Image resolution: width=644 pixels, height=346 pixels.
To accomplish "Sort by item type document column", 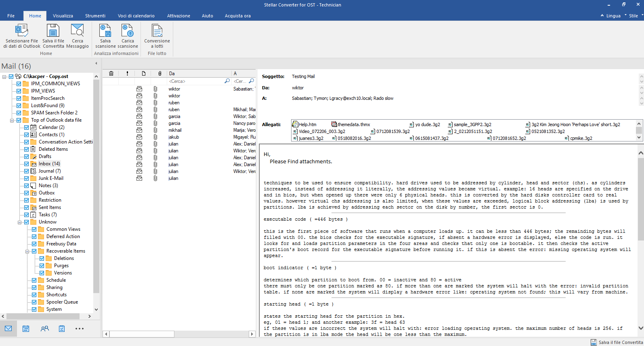I will [x=144, y=74].
